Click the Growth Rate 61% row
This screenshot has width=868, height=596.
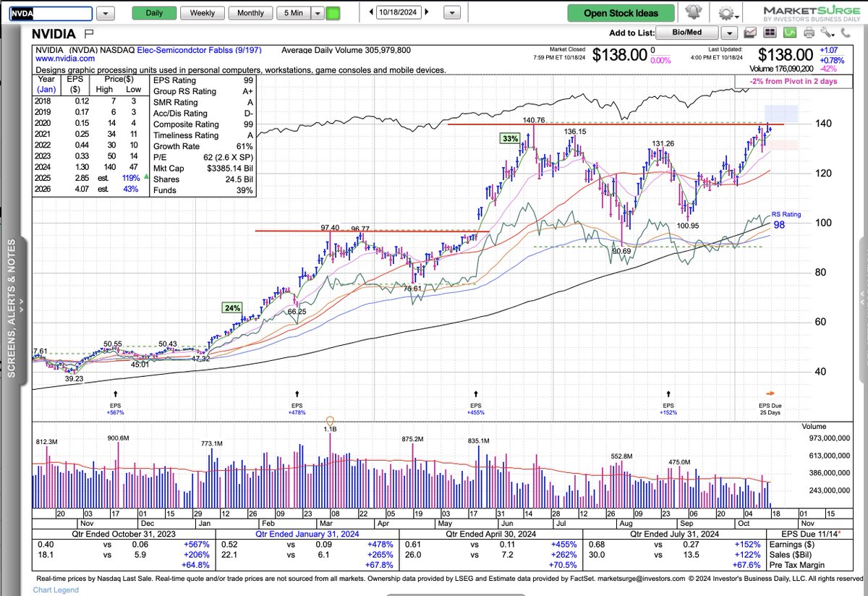(x=203, y=146)
